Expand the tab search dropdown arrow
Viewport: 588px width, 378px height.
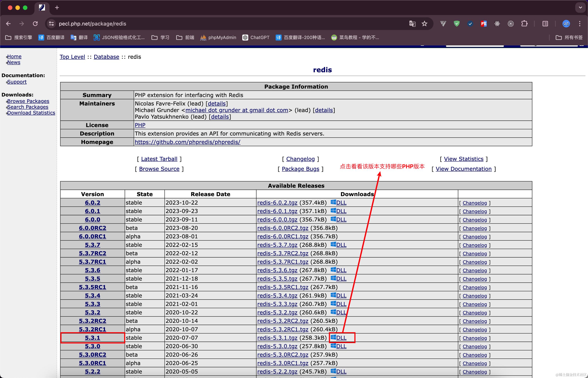pyautogui.click(x=580, y=7)
